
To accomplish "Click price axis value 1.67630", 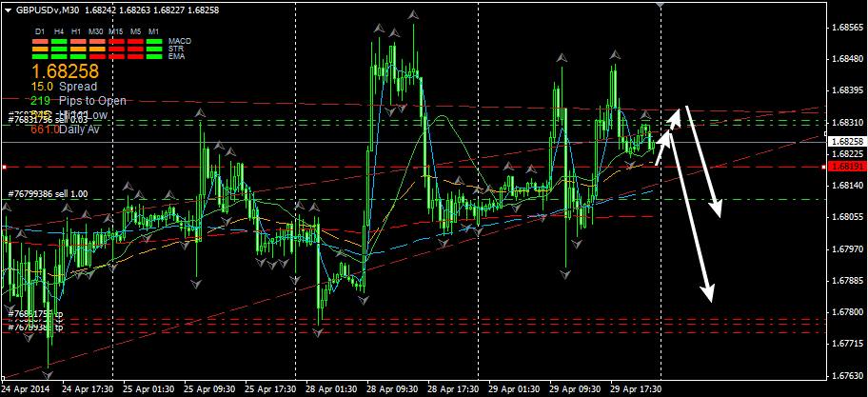I will [x=847, y=376].
